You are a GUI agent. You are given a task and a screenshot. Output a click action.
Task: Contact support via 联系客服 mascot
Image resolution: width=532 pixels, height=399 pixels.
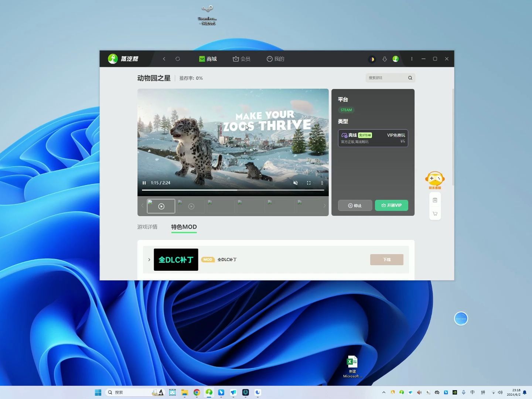(x=435, y=180)
